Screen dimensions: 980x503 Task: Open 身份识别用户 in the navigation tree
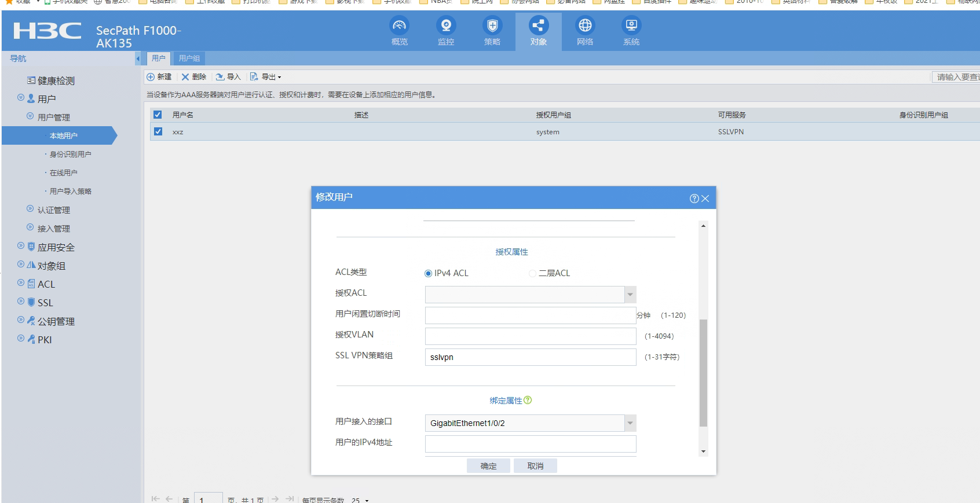click(70, 154)
